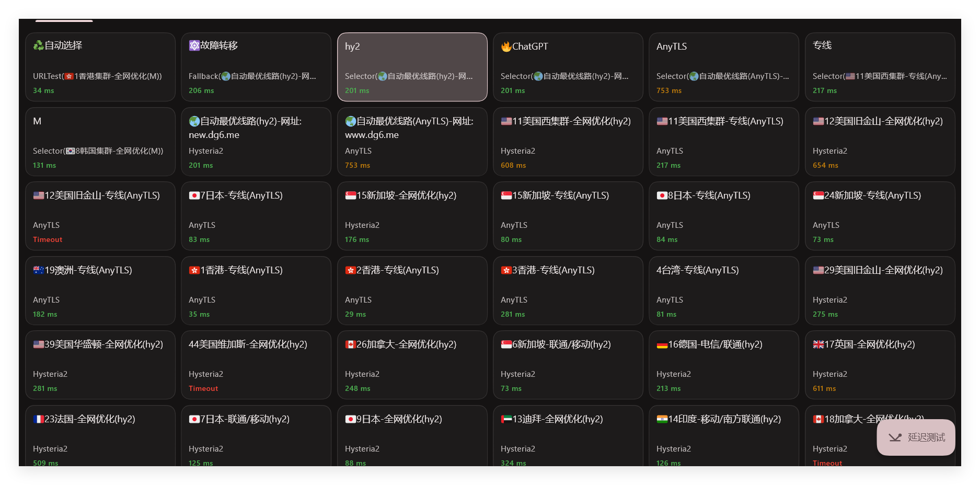Click Singapore flag on 15新加坡-全网优化(hy2)
The image size is (980, 485).
coord(351,195)
